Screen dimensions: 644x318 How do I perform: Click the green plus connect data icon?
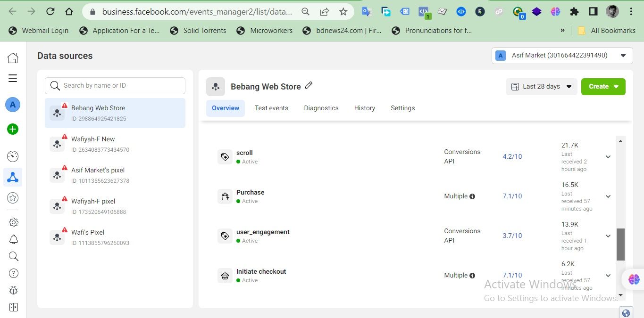point(13,129)
